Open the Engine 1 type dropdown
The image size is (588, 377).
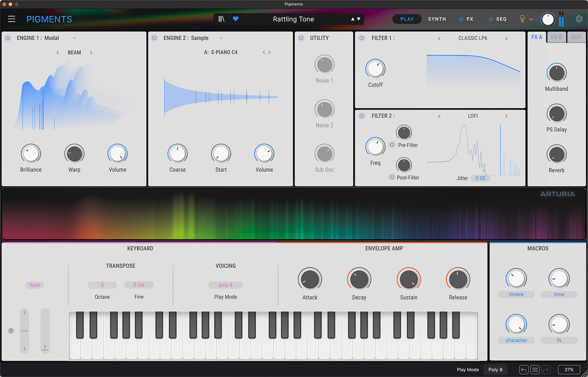74,38
